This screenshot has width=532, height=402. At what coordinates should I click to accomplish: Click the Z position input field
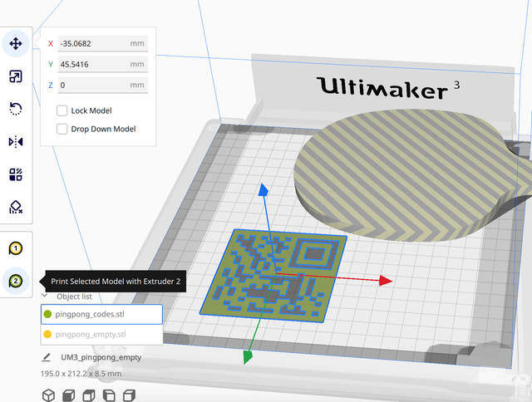[103, 85]
